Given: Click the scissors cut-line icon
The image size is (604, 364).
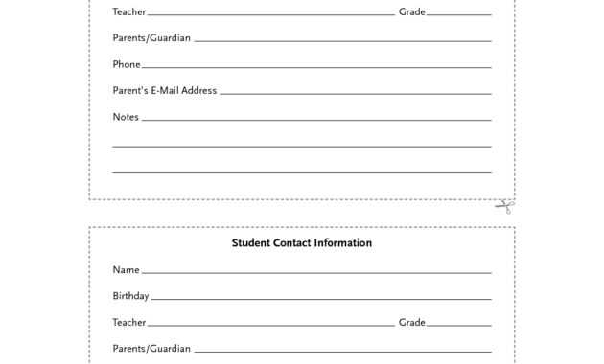Looking at the screenshot, I should tap(505, 207).
